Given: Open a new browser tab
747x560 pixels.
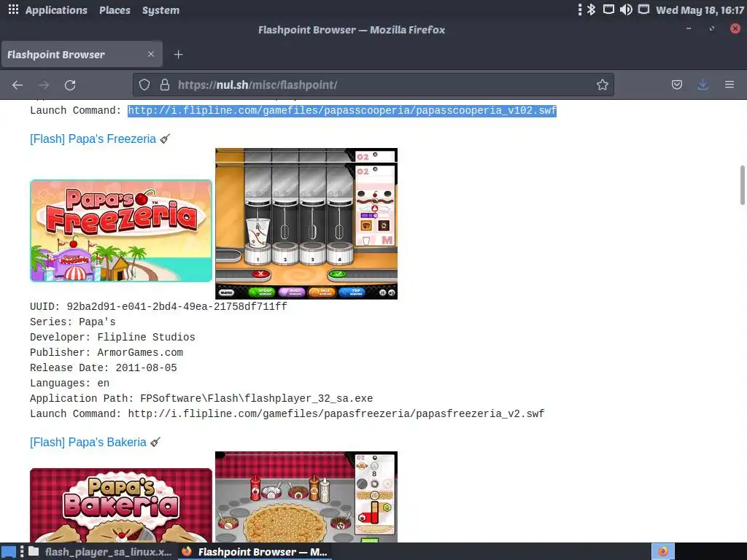Looking at the screenshot, I should tap(178, 55).
